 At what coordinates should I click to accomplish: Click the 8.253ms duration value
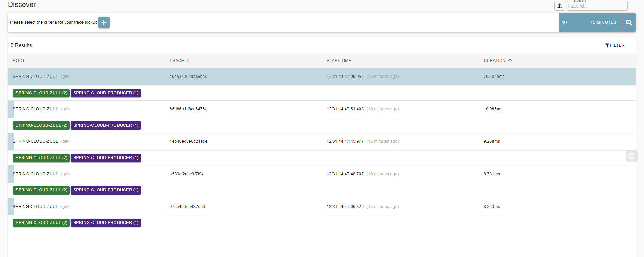click(x=491, y=207)
